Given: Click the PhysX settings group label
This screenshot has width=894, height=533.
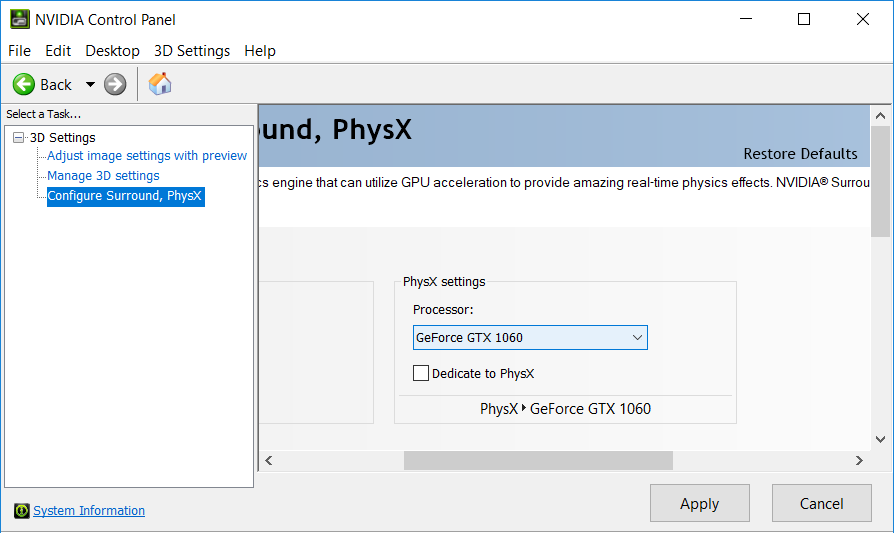Looking at the screenshot, I should (x=444, y=282).
